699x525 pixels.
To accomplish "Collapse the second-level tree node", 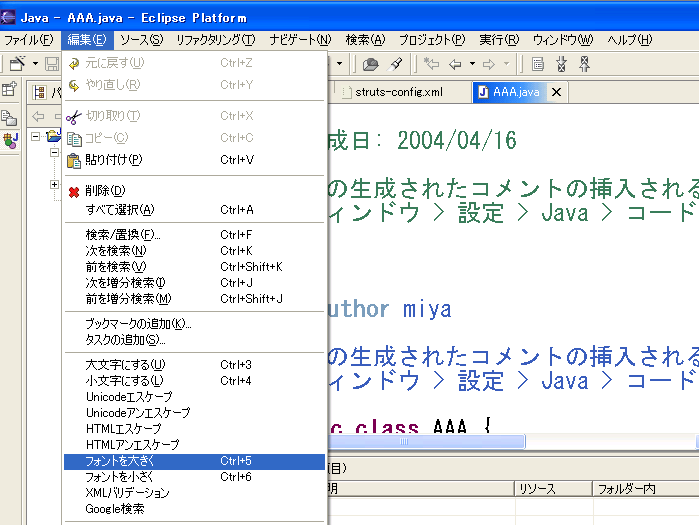I will (x=54, y=152).
